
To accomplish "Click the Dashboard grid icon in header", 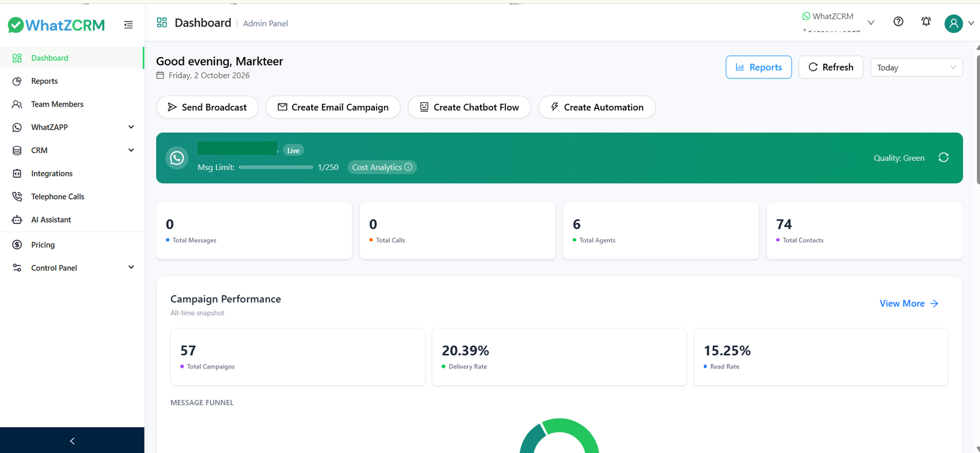I will coord(162,23).
